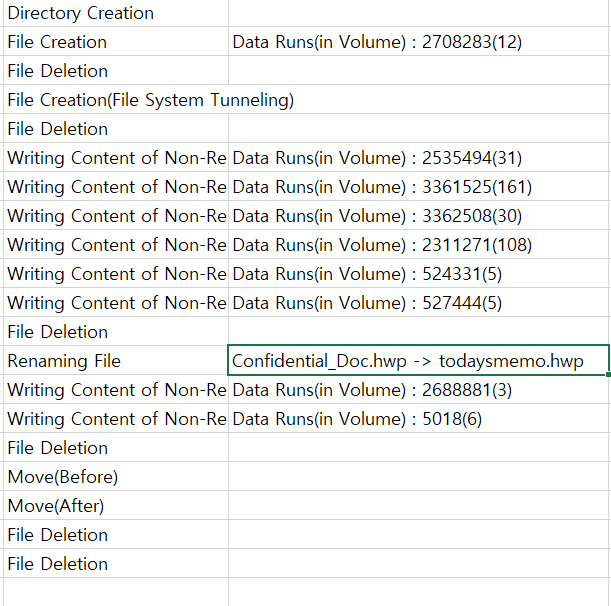611x606 pixels.
Task: Click the fill handle of the selected cell
Action: [609, 375]
